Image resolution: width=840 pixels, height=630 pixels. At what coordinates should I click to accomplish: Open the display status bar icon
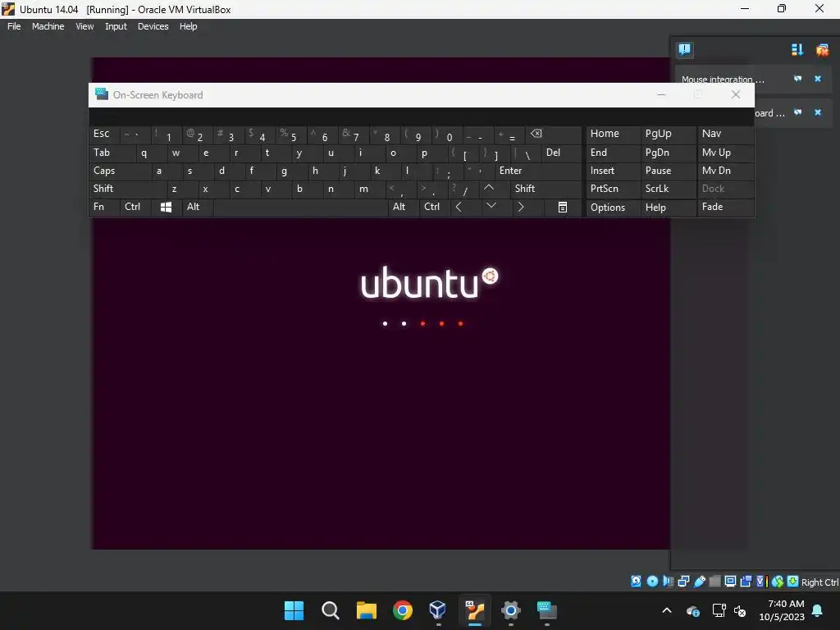tap(730, 582)
